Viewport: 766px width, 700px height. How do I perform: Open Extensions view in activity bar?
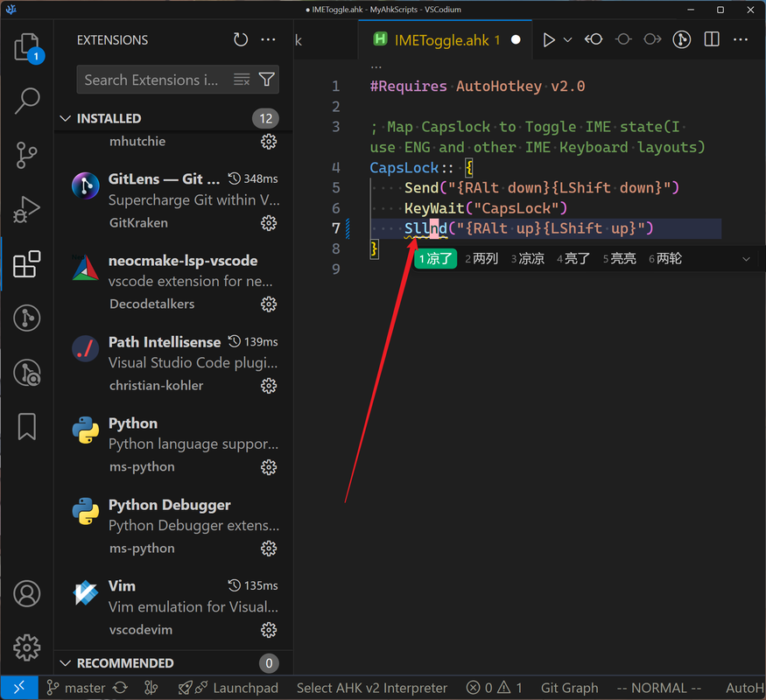coord(27,264)
